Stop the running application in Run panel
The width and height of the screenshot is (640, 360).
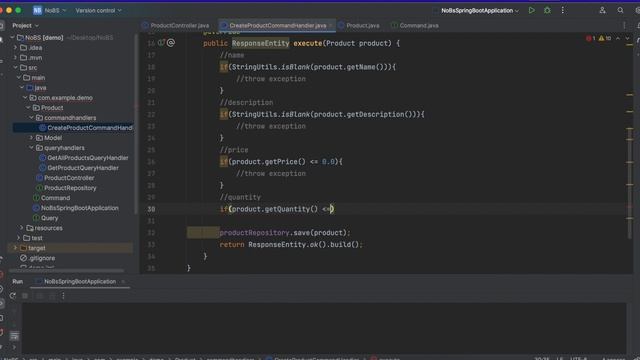(x=25, y=296)
